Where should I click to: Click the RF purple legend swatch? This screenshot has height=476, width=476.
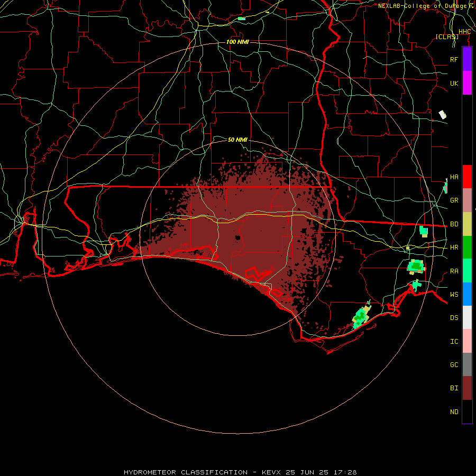(x=467, y=59)
